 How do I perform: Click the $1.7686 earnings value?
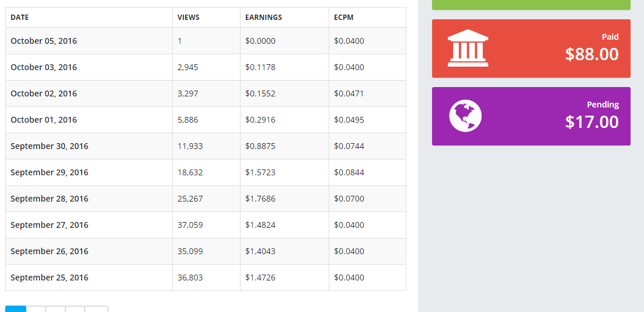click(x=260, y=199)
